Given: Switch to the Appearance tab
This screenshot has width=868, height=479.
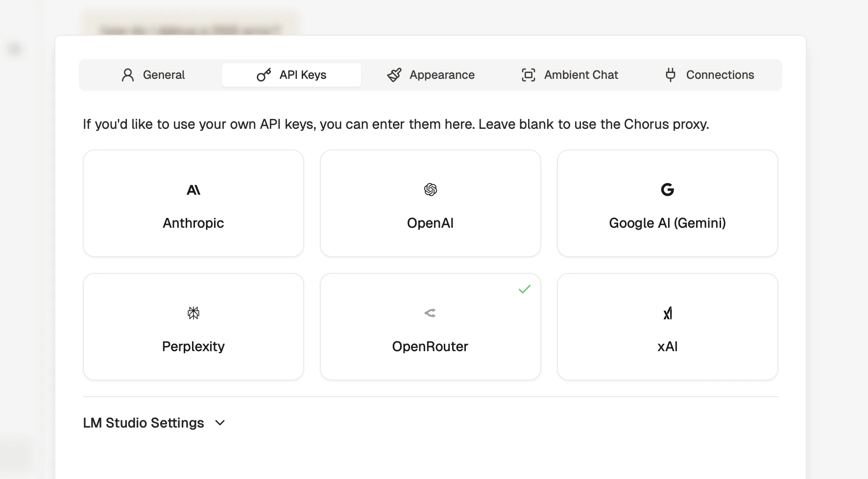Looking at the screenshot, I should coord(431,75).
